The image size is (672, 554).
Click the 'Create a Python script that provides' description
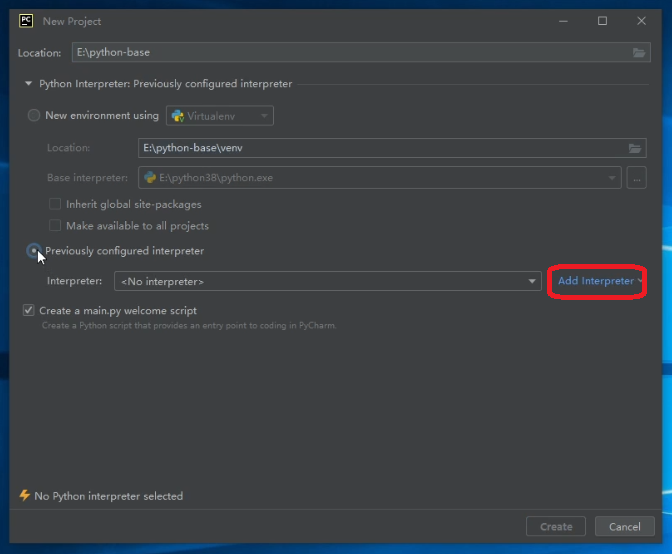pos(189,326)
